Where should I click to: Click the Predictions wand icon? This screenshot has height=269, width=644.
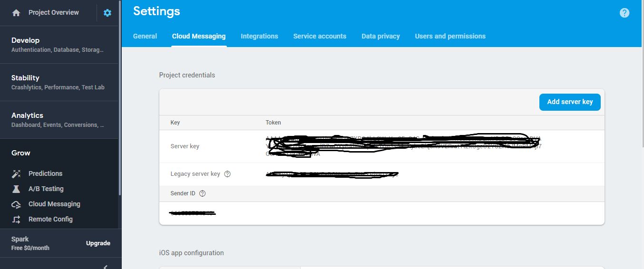pyautogui.click(x=16, y=174)
